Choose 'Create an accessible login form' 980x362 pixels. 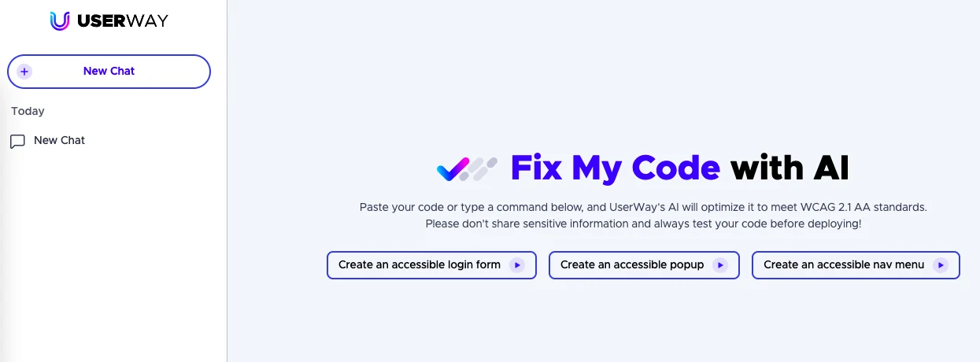(x=420, y=265)
